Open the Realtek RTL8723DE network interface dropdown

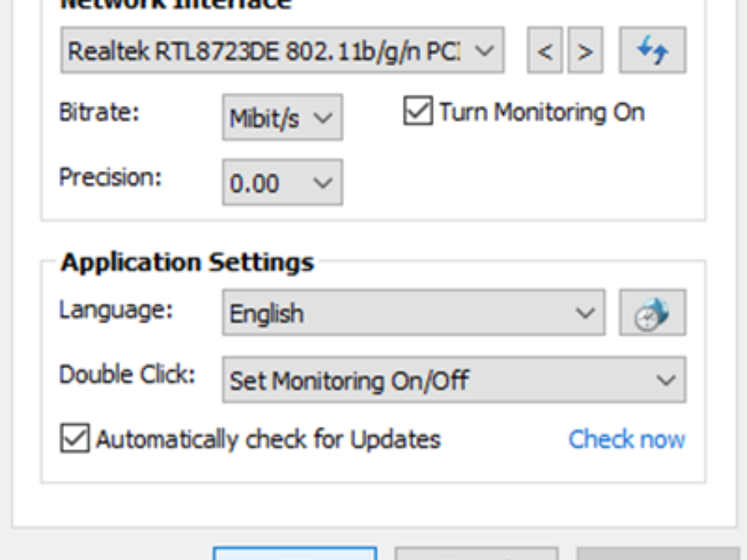[x=281, y=50]
